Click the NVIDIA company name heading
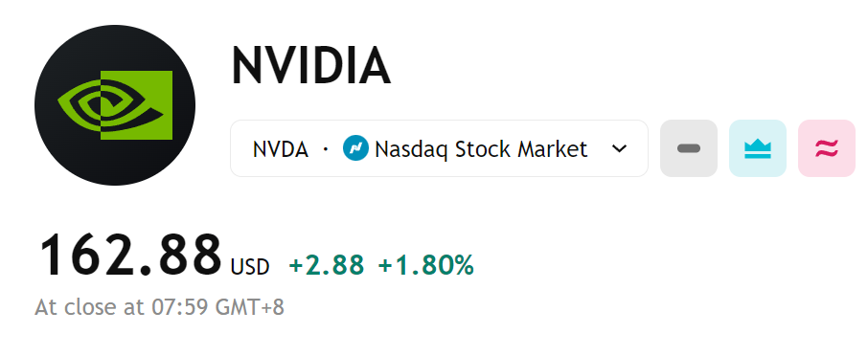 [x=311, y=66]
